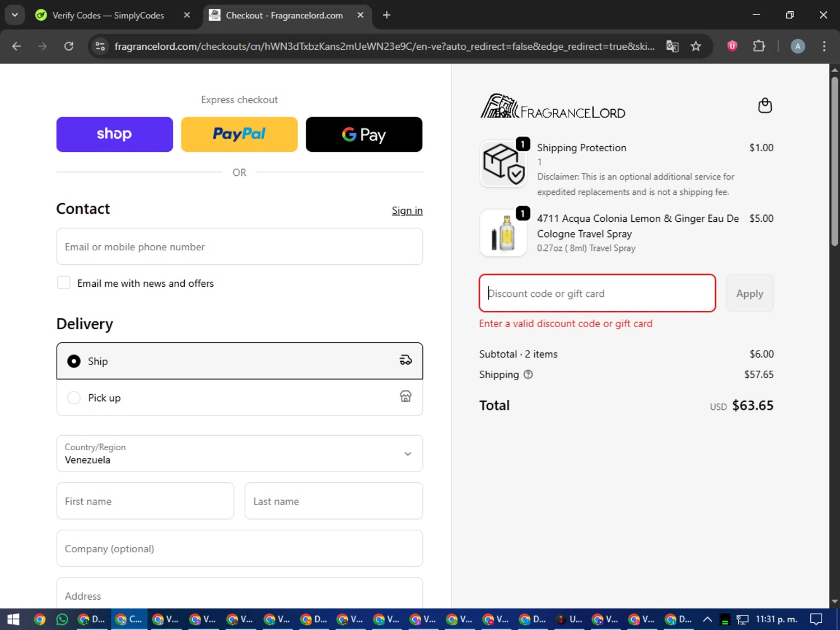The width and height of the screenshot is (840, 630).
Task: Open the Chrome profile avatar A
Action: [797, 46]
